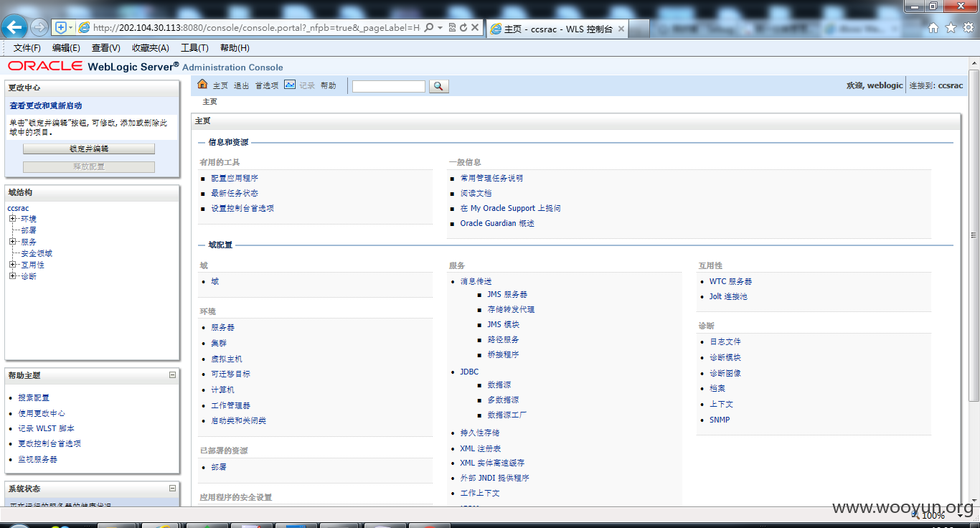This screenshot has height=528, width=980.
Task: Click inside the console search text field
Action: (389, 86)
